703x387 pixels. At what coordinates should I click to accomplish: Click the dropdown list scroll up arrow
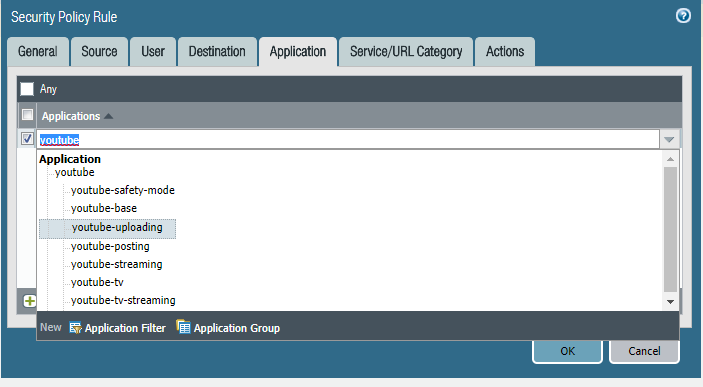[x=670, y=159]
